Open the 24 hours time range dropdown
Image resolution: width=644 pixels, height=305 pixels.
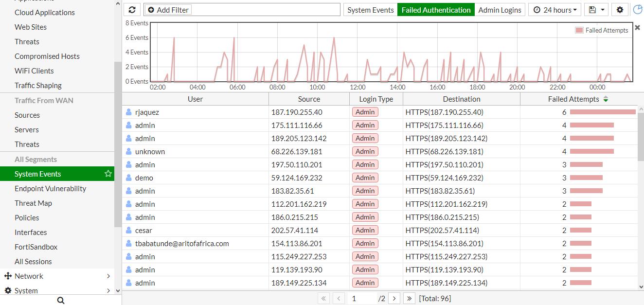(555, 10)
